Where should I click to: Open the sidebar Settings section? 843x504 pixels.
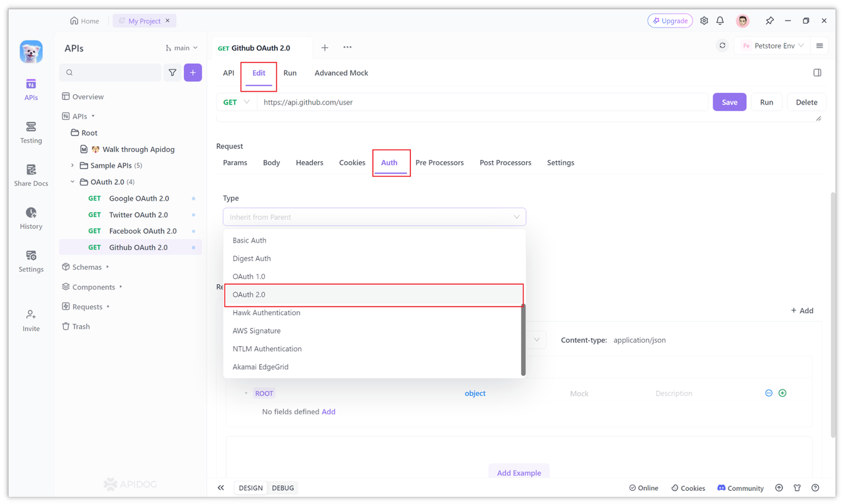pyautogui.click(x=31, y=261)
